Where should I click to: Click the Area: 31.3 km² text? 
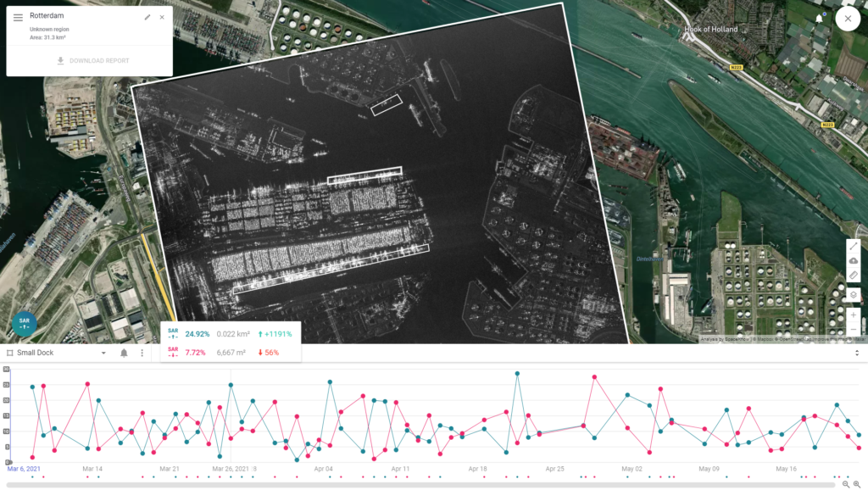click(x=47, y=37)
